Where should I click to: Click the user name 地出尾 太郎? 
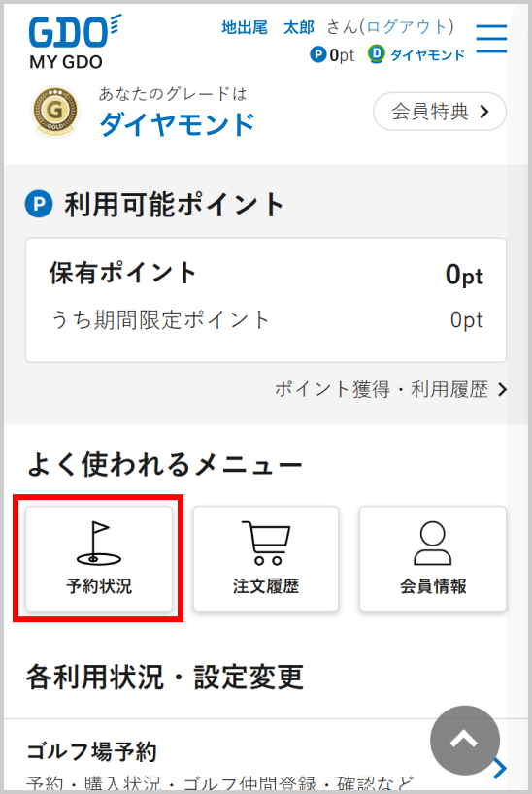click(x=268, y=27)
